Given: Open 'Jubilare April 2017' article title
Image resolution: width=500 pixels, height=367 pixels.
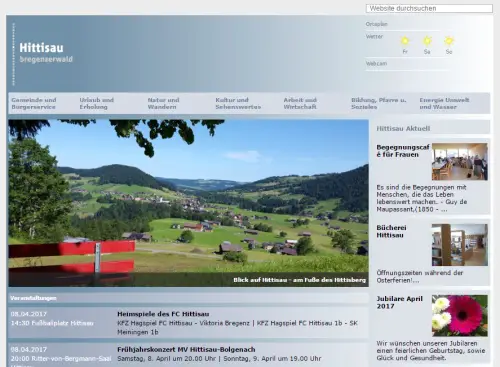Looking at the screenshot, I should 399,302.
